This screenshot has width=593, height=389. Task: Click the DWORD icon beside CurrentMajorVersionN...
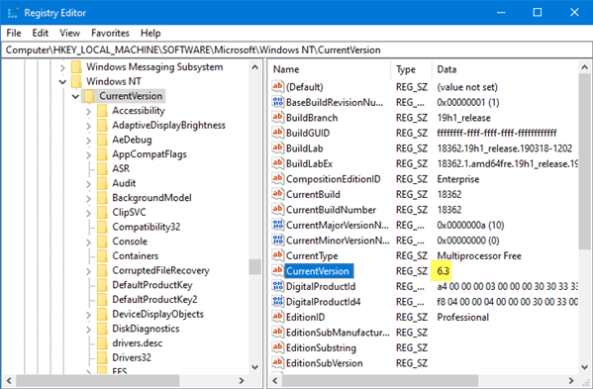tap(278, 225)
